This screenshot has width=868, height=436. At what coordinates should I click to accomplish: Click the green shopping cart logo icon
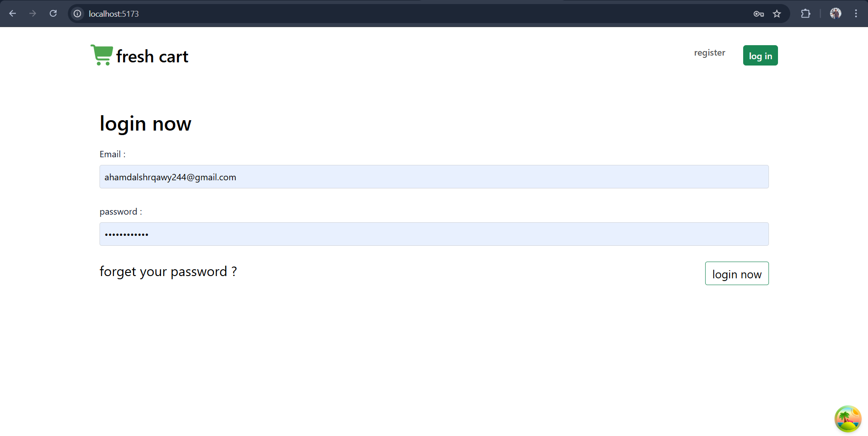(101, 55)
